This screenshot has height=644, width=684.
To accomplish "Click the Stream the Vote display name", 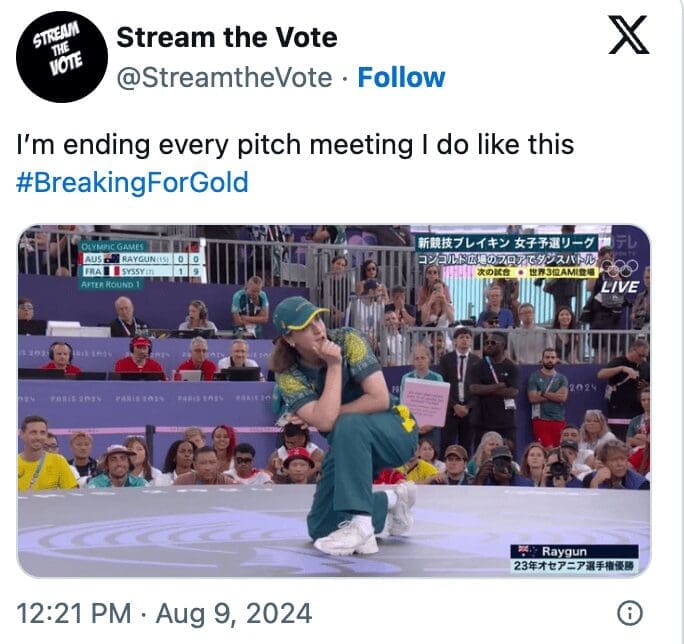I will tap(227, 38).
